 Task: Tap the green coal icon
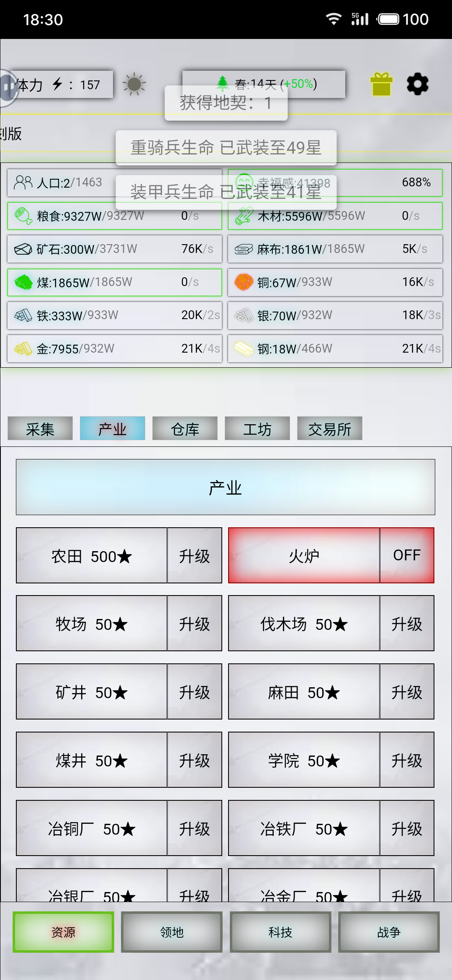[x=23, y=282]
